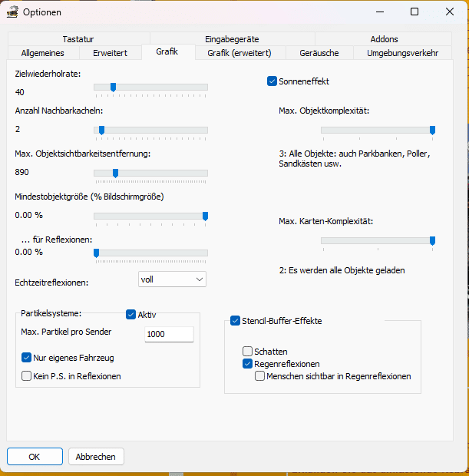The image size is (469, 476).
Task: Disable the Regenreflexionen checkbox
Action: (x=247, y=364)
